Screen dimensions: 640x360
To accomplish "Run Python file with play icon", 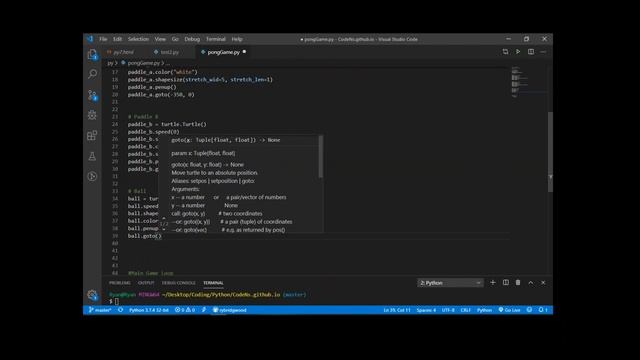I will point(518,52).
